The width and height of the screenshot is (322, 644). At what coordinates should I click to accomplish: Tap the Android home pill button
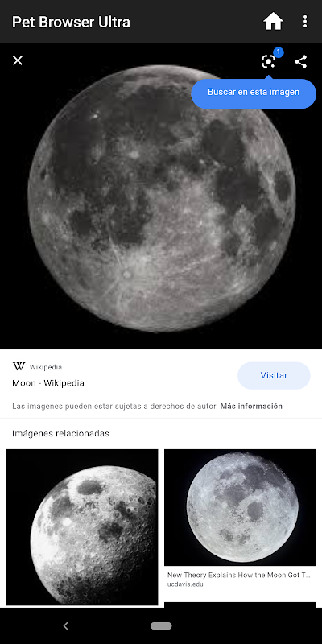point(161,626)
